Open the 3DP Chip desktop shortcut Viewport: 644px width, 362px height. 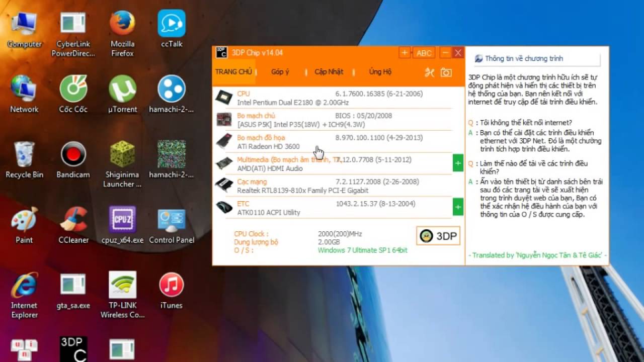[x=73, y=349]
